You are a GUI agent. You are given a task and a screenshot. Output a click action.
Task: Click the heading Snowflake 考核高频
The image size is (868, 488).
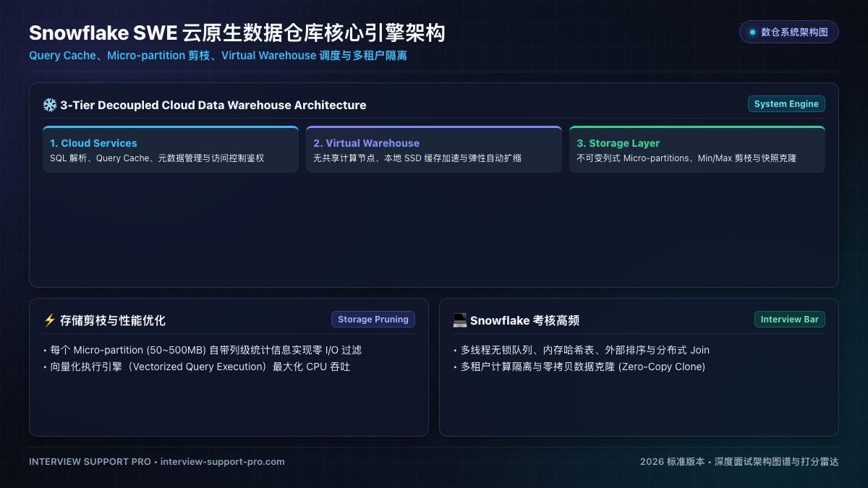tap(525, 320)
